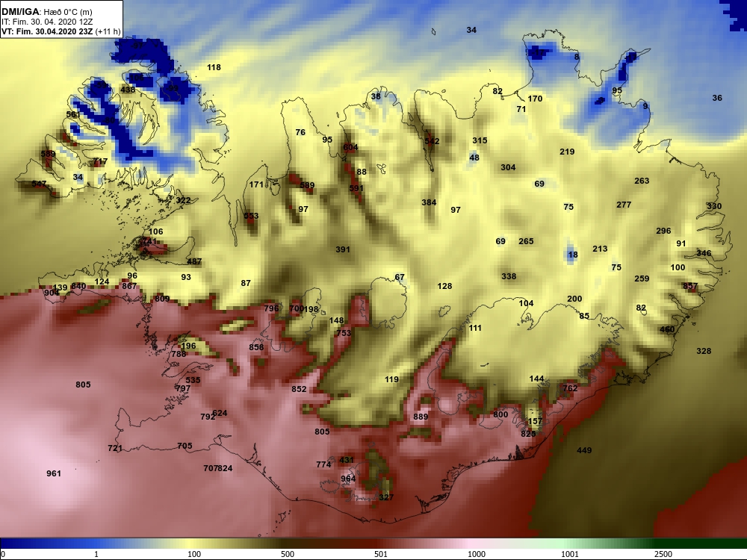Viewport: 747px width, 560px height.
Task: Click the 721 value on the map
Action: pos(115,448)
